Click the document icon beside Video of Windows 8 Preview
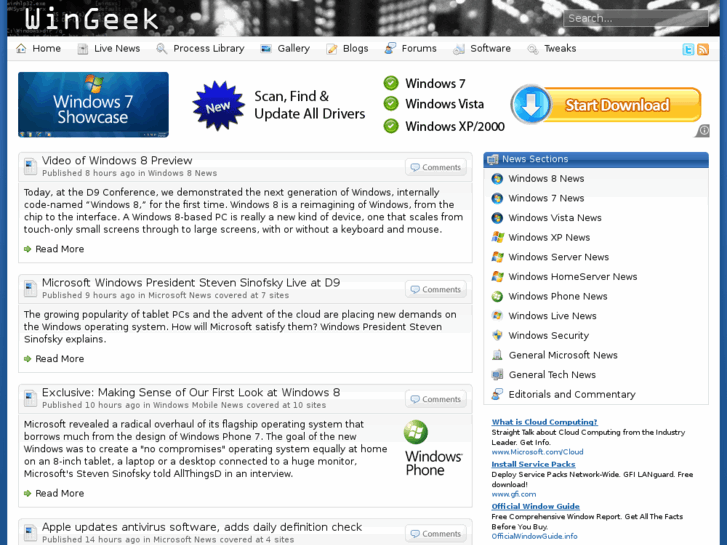This screenshot has width=727, height=545. (x=31, y=167)
